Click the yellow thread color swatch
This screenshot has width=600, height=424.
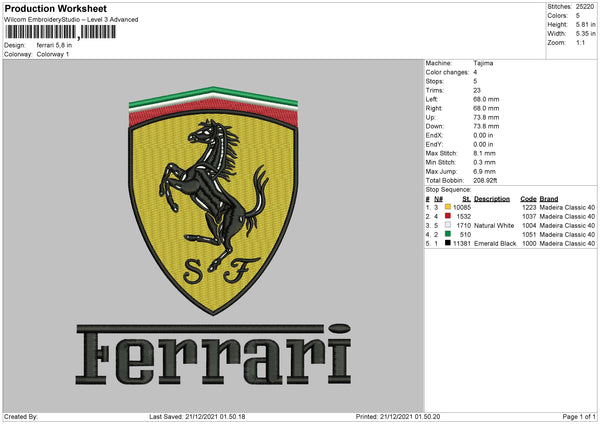pyautogui.click(x=448, y=207)
